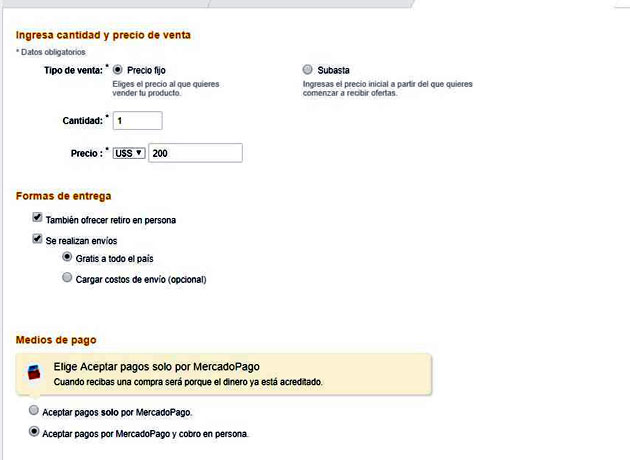Click the Tipo de venta field label
Viewport: 630px width, 460px height.
tap(73, 70)
